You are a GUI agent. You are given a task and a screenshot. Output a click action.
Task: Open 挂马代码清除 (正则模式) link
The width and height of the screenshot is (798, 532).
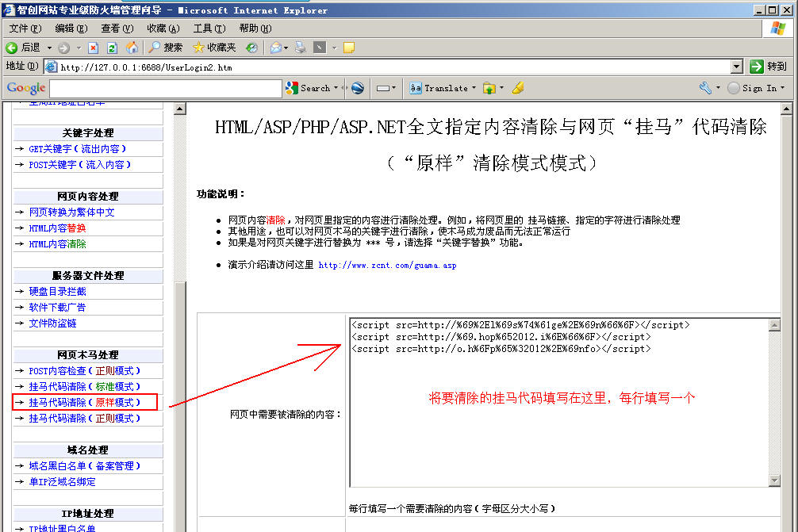(85, 418)
